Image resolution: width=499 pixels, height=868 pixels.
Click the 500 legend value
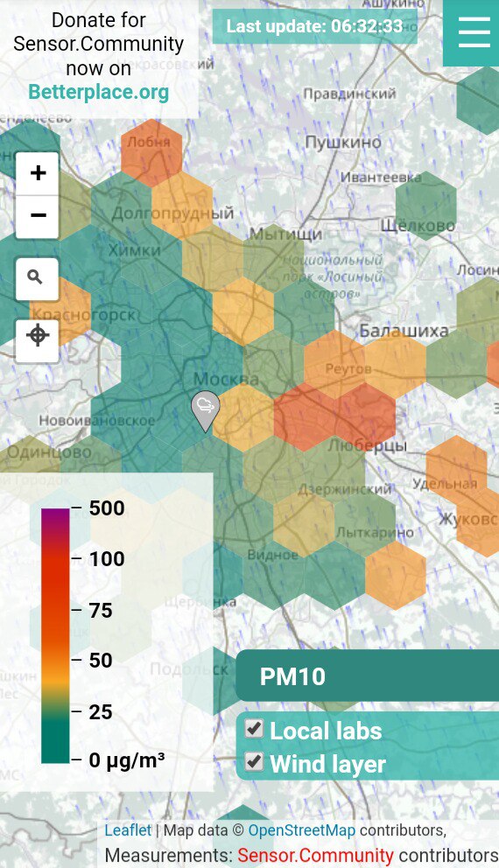pos(107,508)
